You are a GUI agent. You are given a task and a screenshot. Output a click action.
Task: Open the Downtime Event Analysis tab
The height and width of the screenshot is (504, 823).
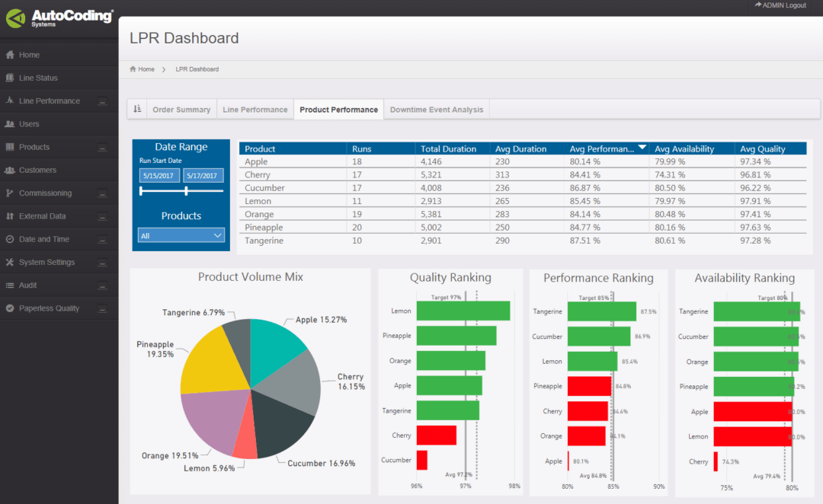[x=437, y=110]
